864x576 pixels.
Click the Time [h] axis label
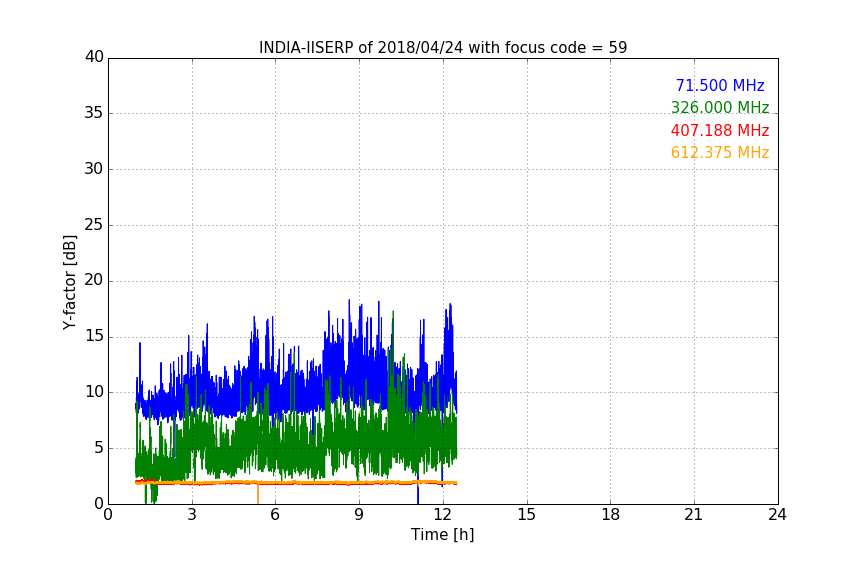point(442,535)
